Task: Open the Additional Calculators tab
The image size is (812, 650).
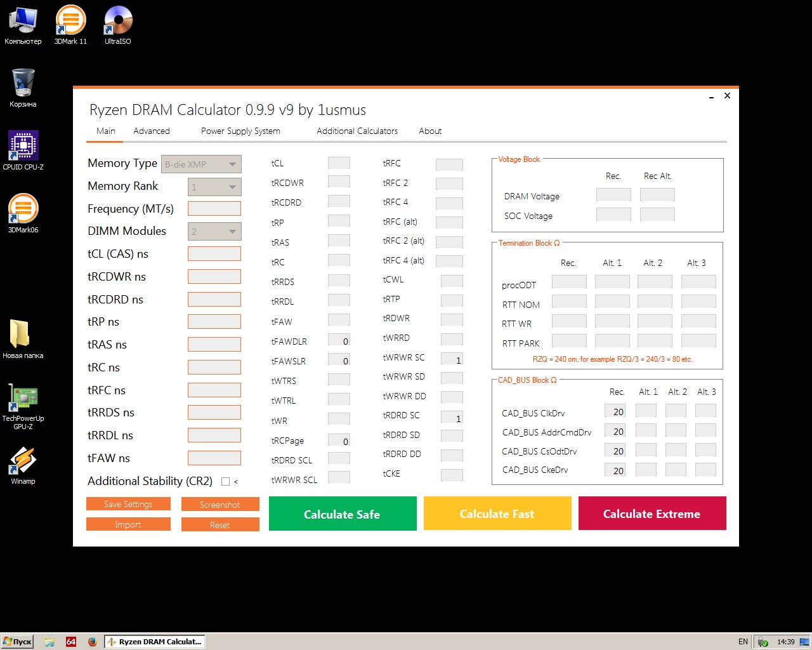Action: pos(357,131)
